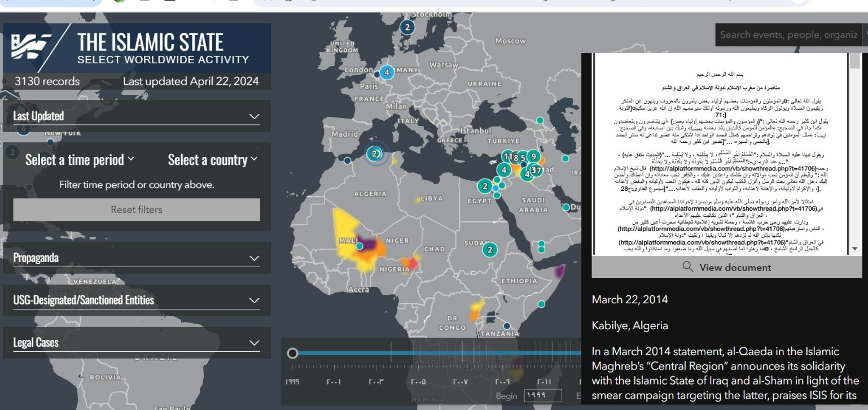Click View document below the preview

(x=726, y=267)
